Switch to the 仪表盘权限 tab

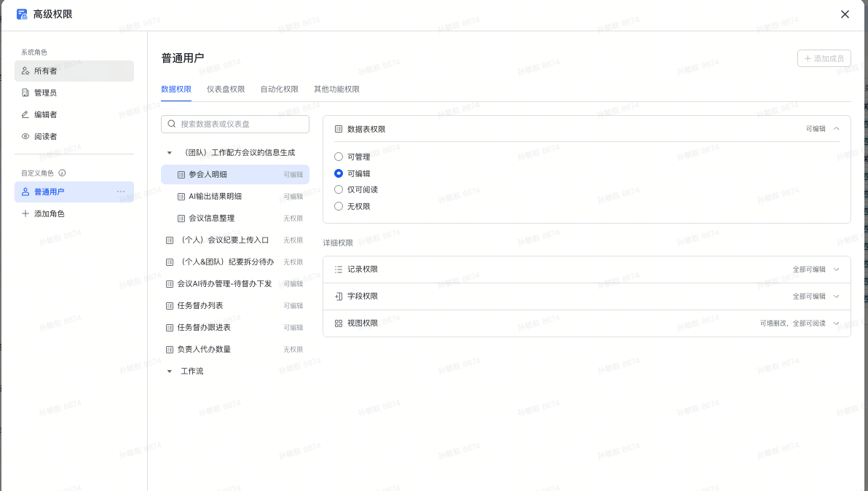[x=226, y=90]
